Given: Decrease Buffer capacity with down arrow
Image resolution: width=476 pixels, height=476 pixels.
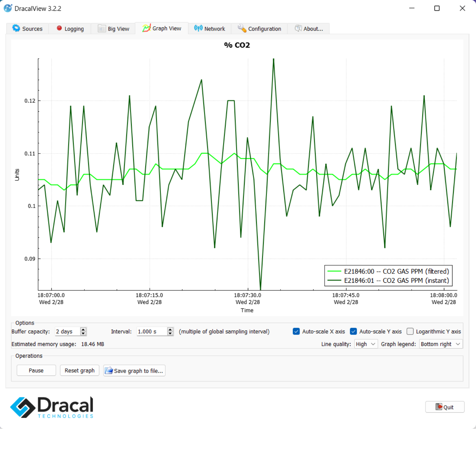Looking at the screenshot, I should coord(83,334).
